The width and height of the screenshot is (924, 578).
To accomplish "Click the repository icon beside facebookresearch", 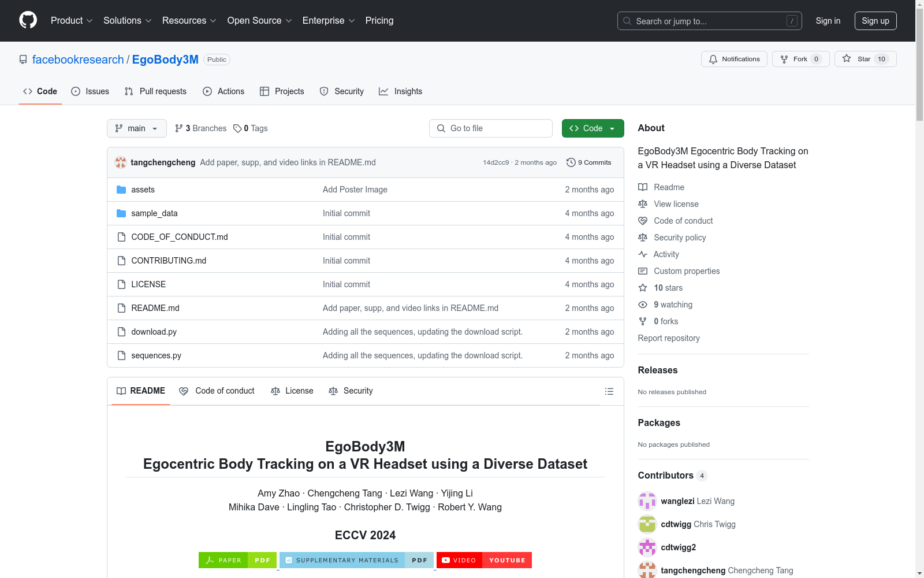I will tap(23, 60).
